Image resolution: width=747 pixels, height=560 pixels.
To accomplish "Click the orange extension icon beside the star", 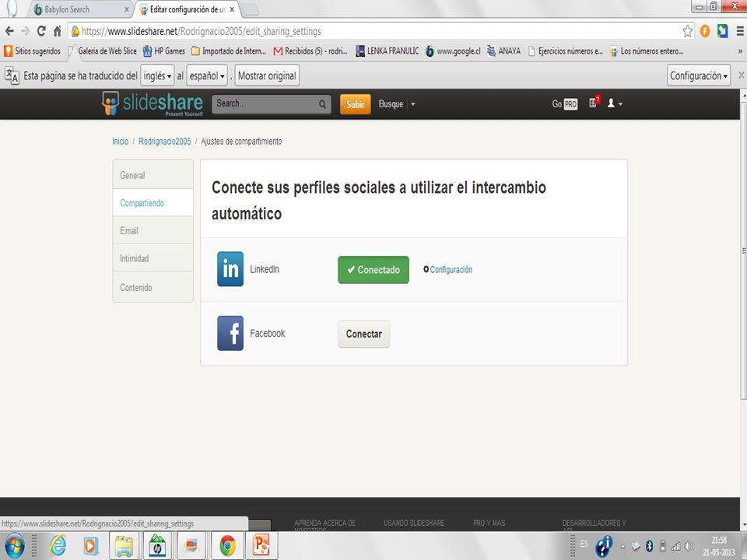I will [705, 31].
